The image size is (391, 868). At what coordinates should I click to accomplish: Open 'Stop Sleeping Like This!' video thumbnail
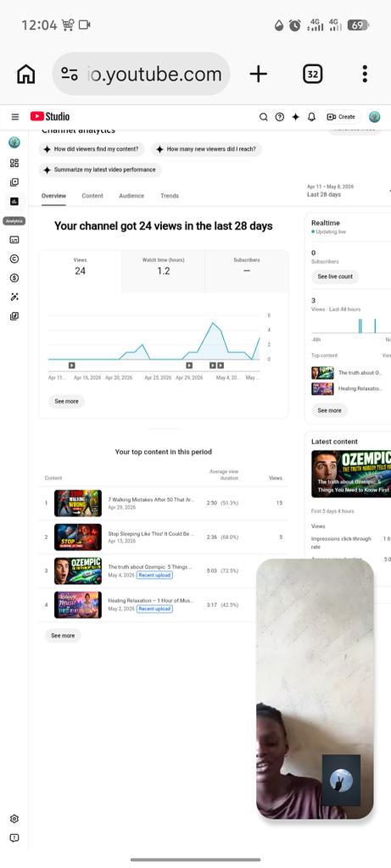[x=78, y=537]
